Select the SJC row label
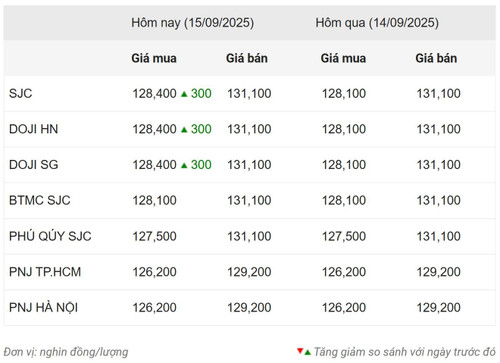 click(x=21, y=94)
